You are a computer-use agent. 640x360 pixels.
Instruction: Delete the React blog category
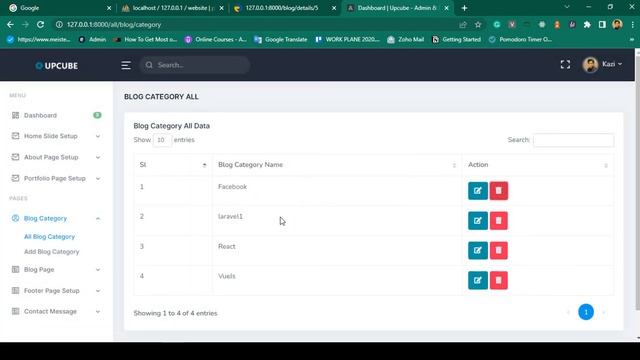498,250
